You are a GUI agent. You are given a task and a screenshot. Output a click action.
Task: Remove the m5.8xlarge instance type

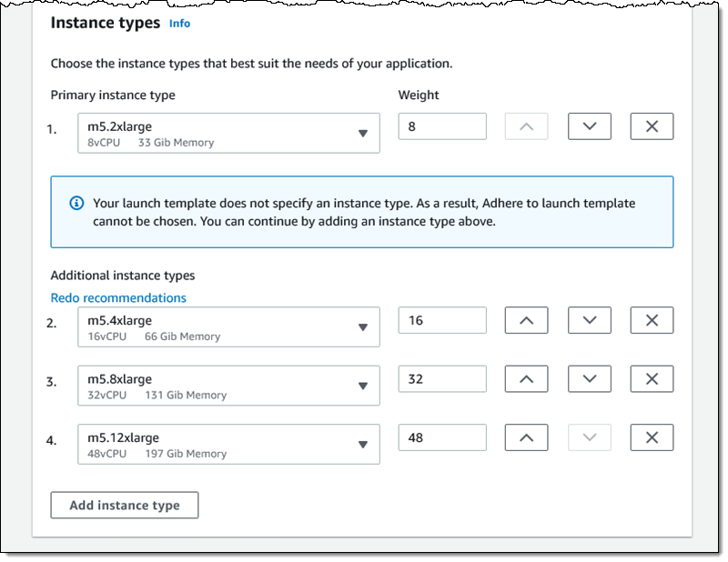tap(652, 379)
